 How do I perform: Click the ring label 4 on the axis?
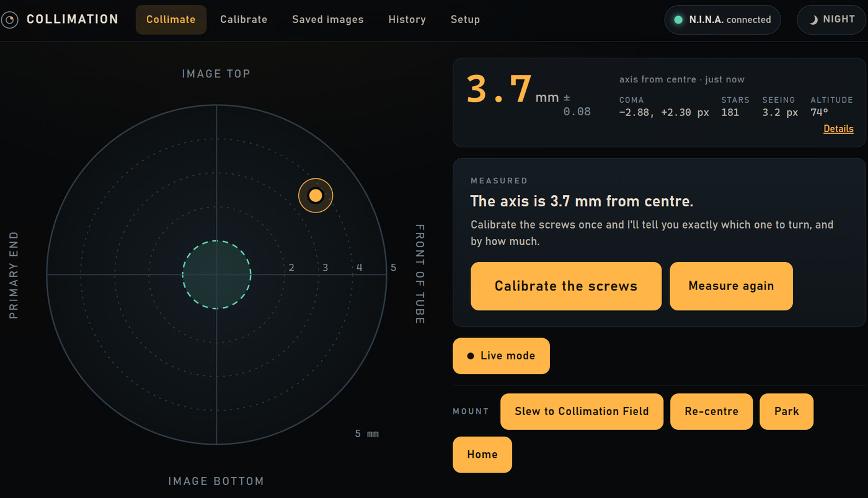359,268
